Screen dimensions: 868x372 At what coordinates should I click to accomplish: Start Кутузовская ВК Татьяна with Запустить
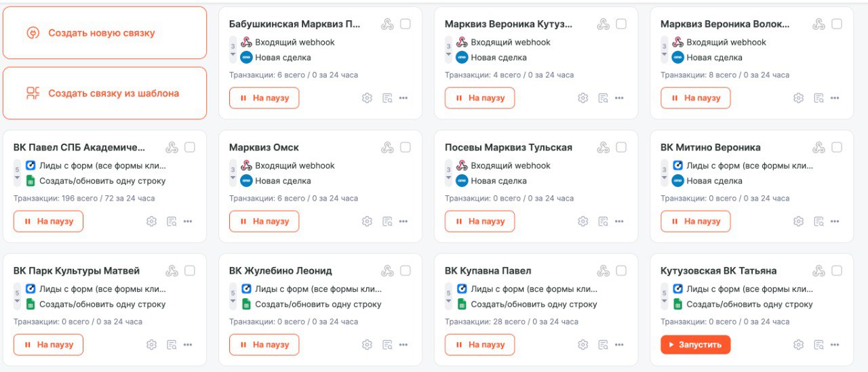click(x=695, y=345)
